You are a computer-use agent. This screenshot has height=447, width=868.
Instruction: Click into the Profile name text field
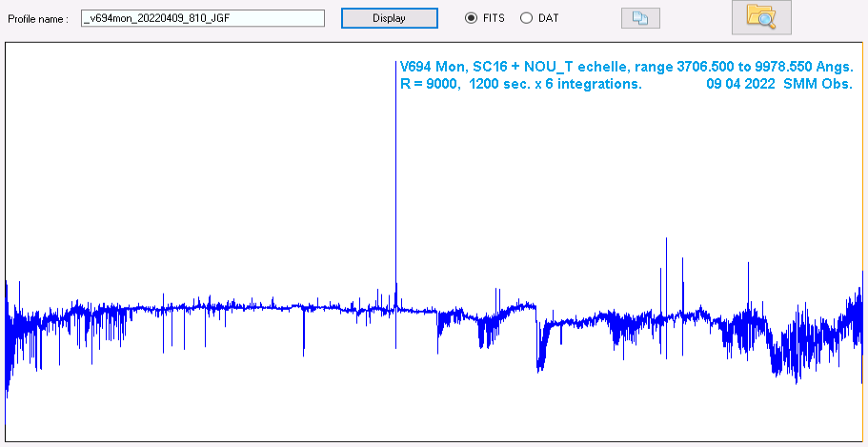202,18
